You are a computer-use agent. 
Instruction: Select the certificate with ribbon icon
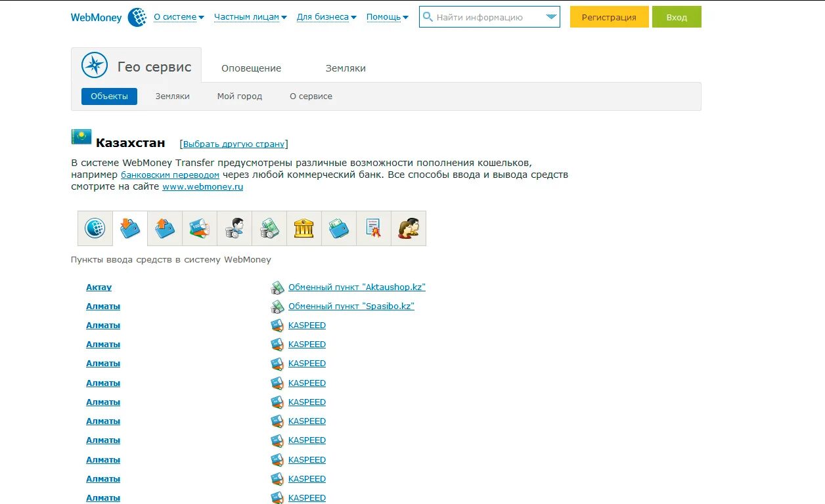[374, 228]
